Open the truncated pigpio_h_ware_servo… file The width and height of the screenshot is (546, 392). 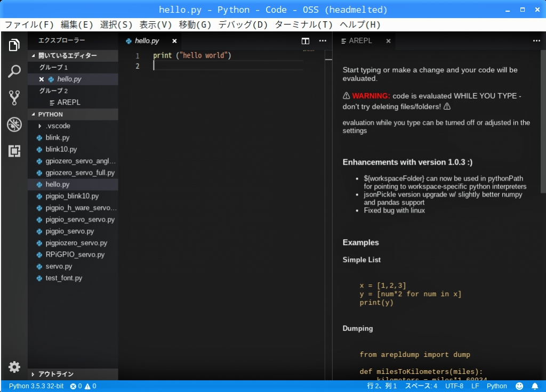coord(73,208)
